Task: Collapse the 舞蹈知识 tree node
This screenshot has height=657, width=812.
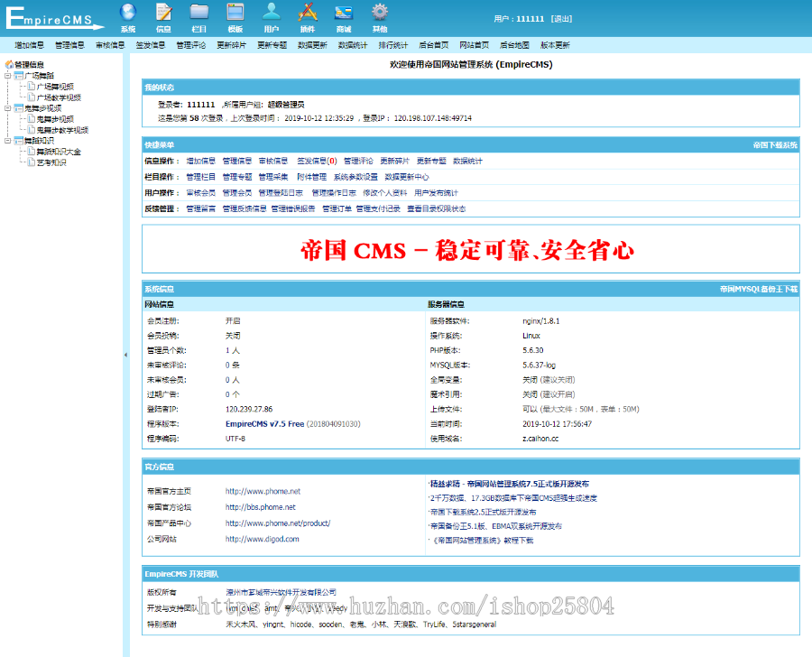Action: 7,141
